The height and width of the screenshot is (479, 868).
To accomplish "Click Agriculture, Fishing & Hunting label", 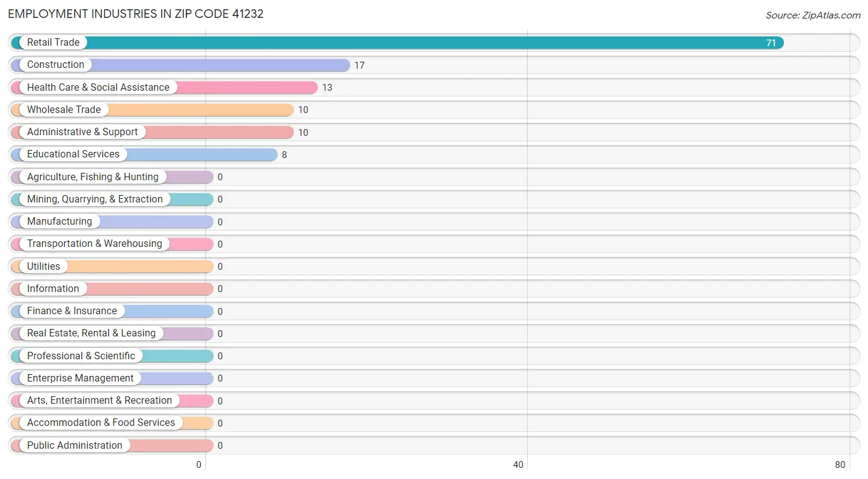I will tap(93, 177).
